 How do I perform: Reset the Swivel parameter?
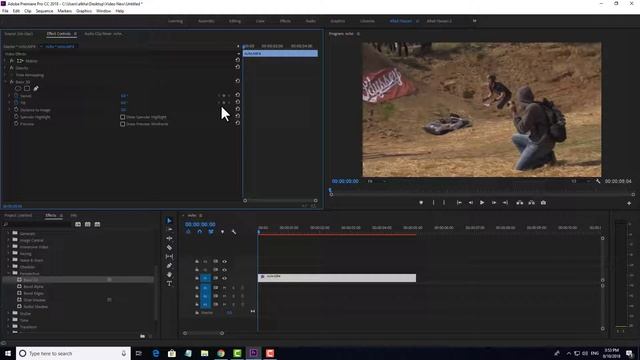(x=238, y=95)
